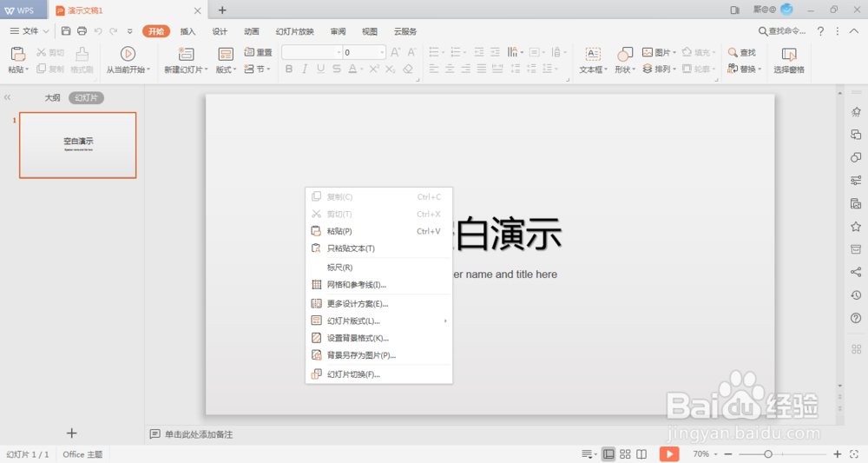The image size is (868, 463).
Task: Click the Shapes icon
Action: click(x=625, y=54)
